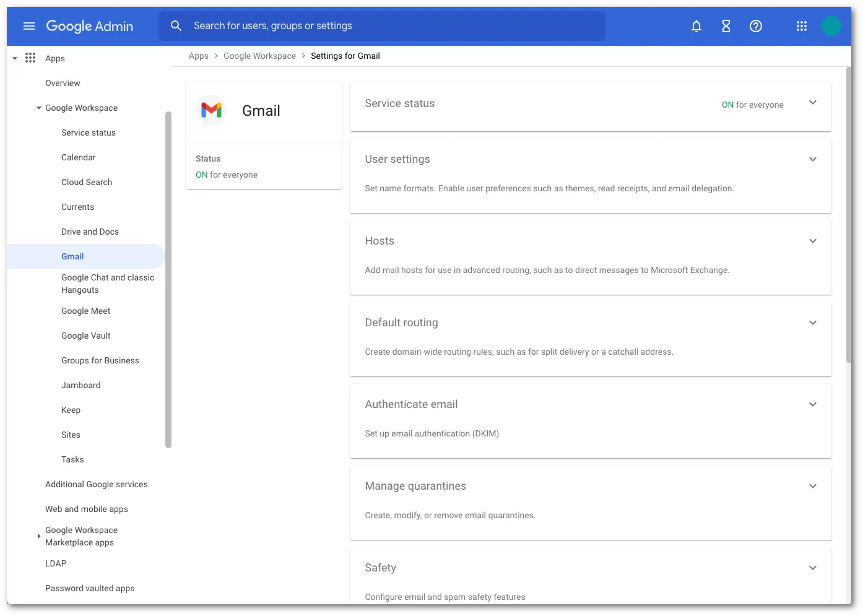Image resolution: width=863 pixels, height=616 pixels.
Task: Click the hourglass pending tasks icon
Action: pyautogui.click(x=726, y=26)
